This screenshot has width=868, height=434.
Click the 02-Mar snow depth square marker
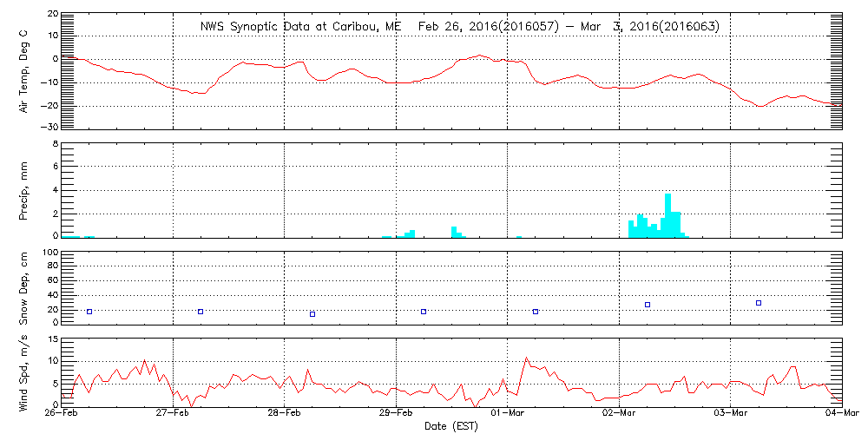coord(648,305)
